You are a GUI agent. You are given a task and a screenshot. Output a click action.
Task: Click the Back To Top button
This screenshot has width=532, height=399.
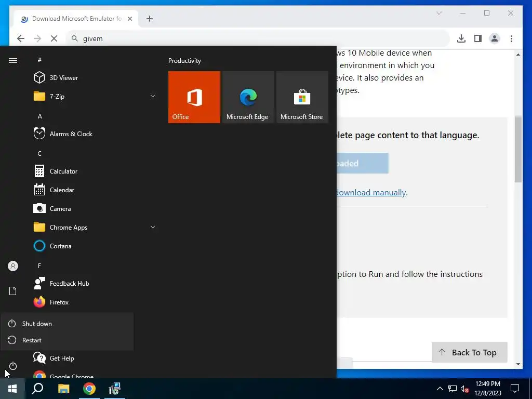(x=469, y=352)
